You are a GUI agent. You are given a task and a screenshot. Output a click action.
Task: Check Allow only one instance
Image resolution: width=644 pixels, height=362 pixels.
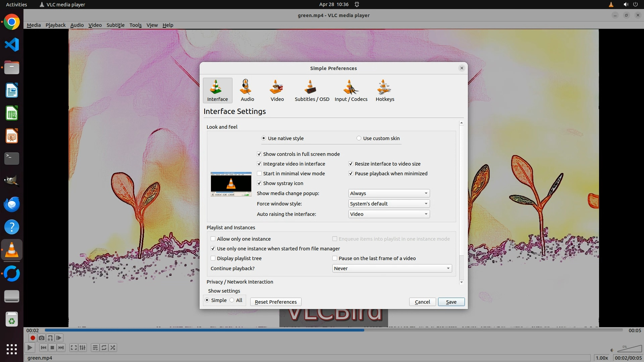(x=213, y=239)
